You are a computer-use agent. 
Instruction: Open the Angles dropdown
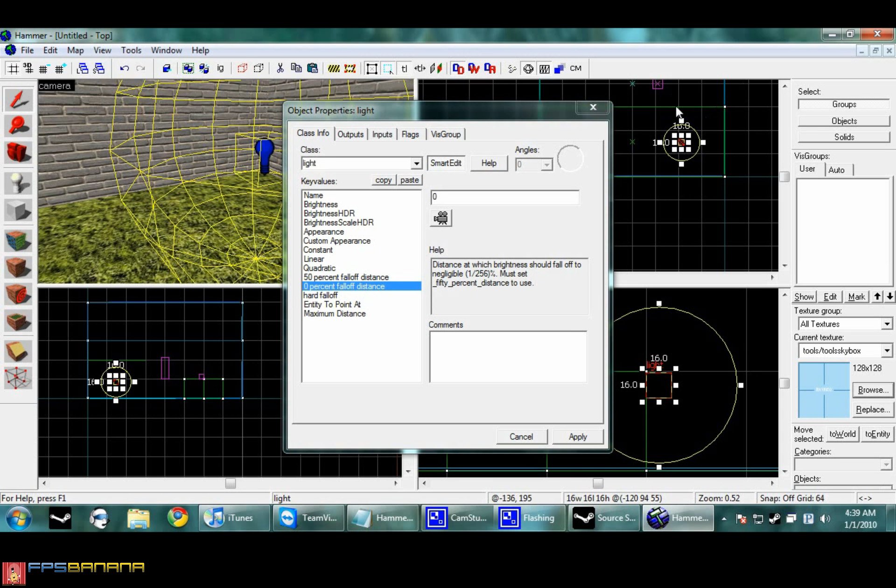pyautogui.click(x=546, y=164)
